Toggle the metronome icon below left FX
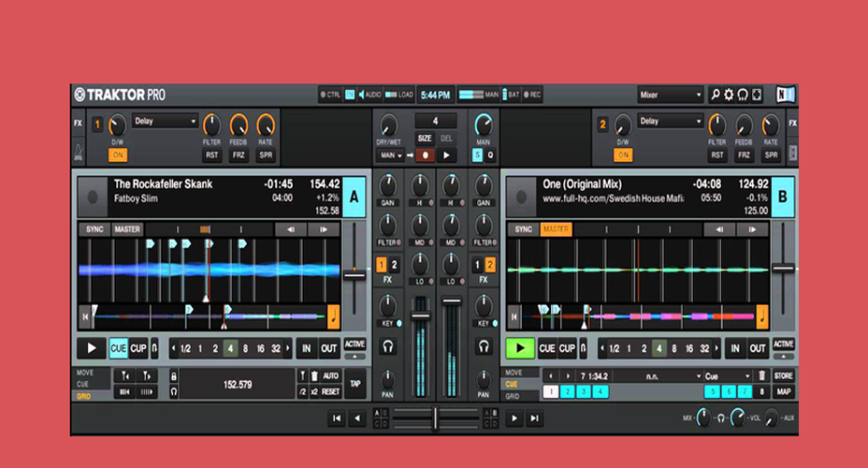868x468 pixels. click(x=78, y=153)
